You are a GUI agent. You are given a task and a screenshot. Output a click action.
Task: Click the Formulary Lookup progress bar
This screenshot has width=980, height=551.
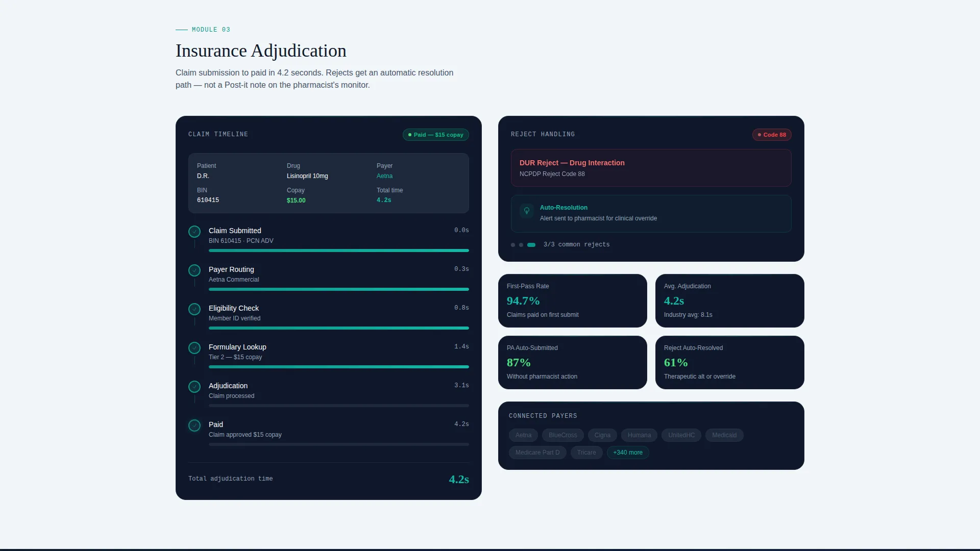[339, 367]
